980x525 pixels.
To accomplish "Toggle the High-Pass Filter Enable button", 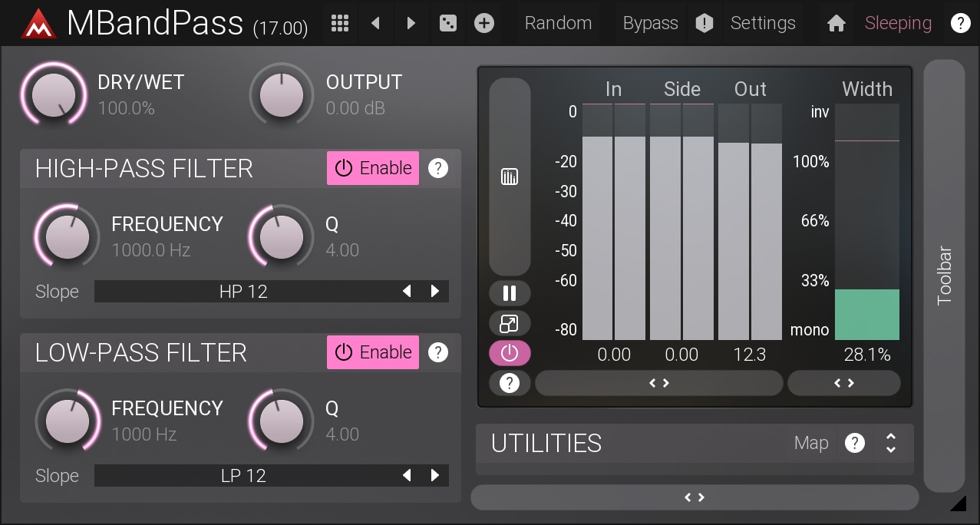I will (373, 168).
